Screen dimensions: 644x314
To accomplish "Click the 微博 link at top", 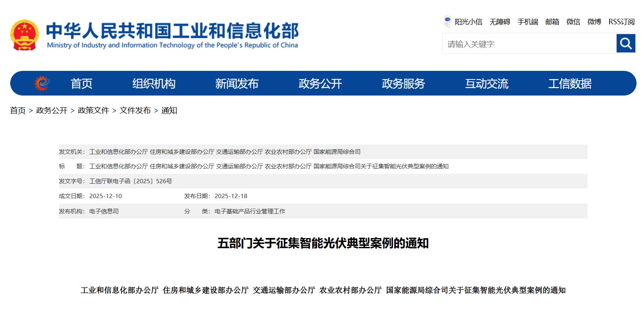I will tap(594, 22).
